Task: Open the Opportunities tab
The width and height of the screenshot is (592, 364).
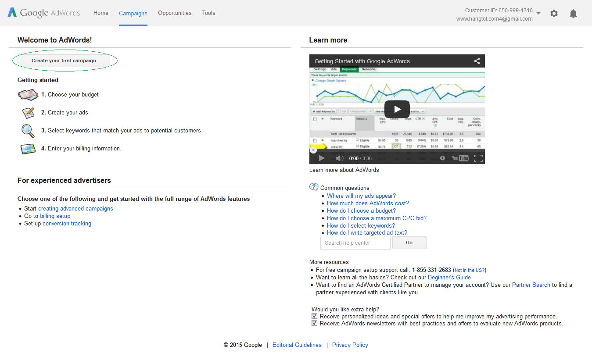Action: tap(175, 13)
